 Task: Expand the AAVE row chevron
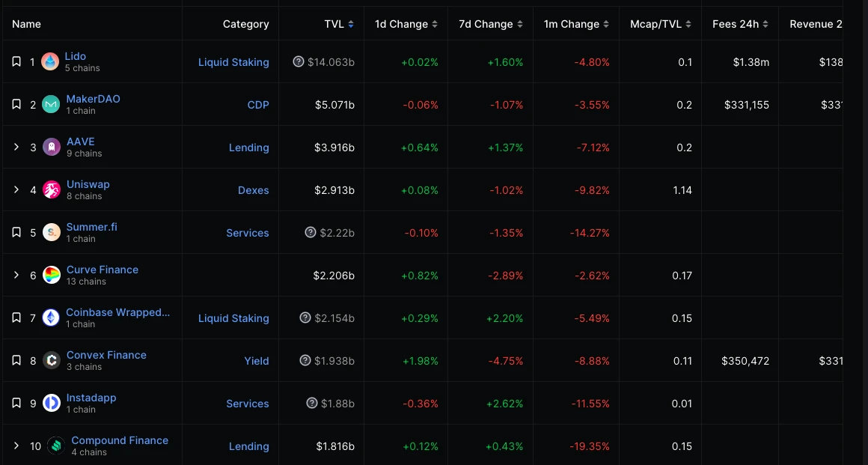click(16, 147)
